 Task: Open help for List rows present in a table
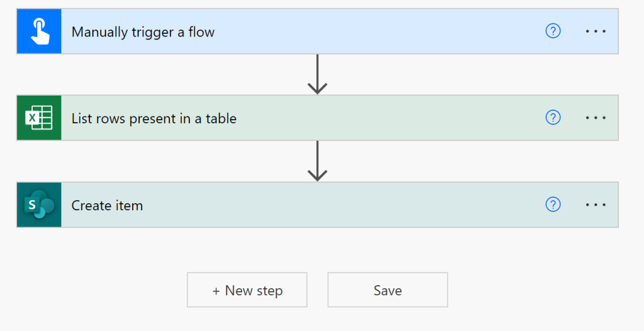click(553, 118)
